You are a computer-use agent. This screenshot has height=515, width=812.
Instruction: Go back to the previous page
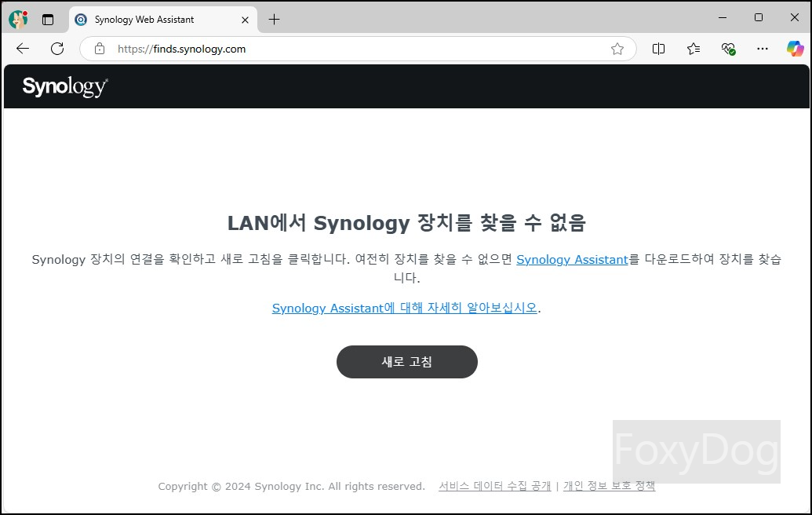[23, 49]
